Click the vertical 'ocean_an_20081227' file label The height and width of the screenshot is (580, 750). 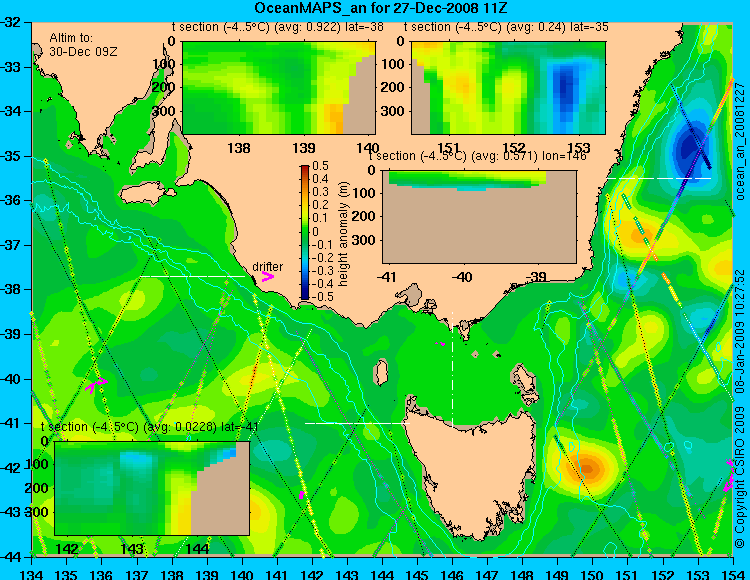(739, 142)
